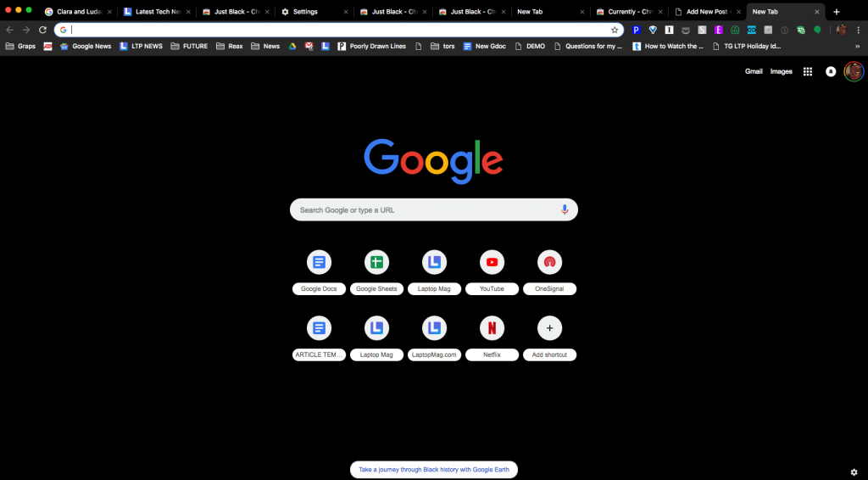Screen dimensions: 868x480
Task: Open the Gmail link
Action: coord(754,71)
